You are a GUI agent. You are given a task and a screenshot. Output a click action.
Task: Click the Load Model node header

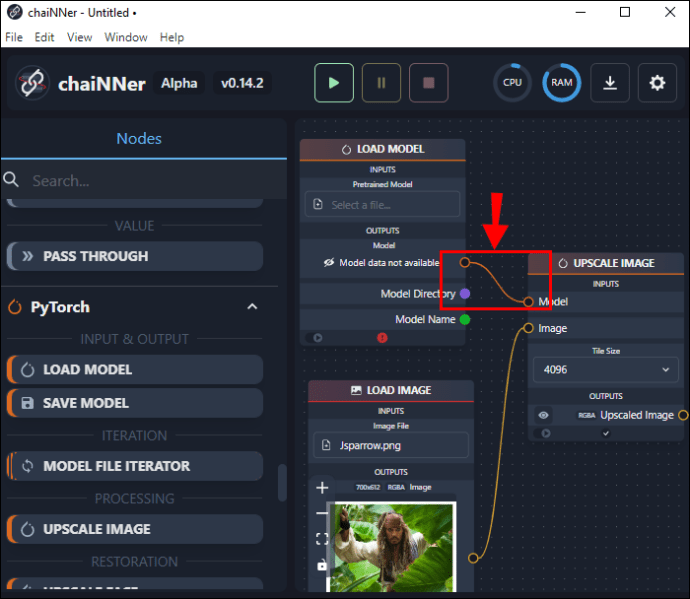point(382,149)
